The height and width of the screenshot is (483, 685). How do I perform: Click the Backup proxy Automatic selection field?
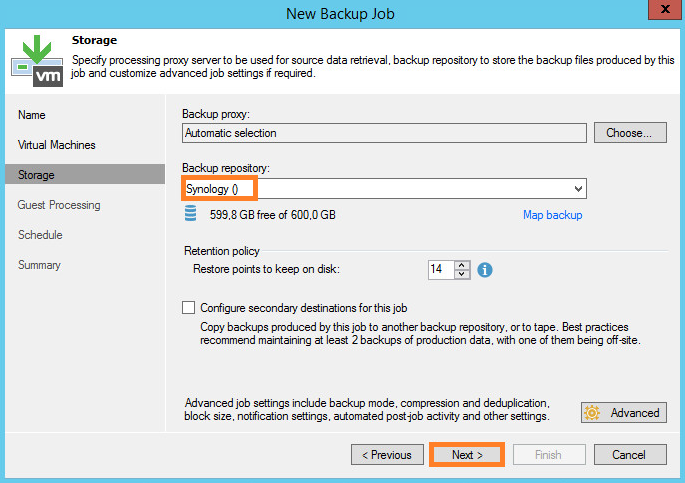384,133
